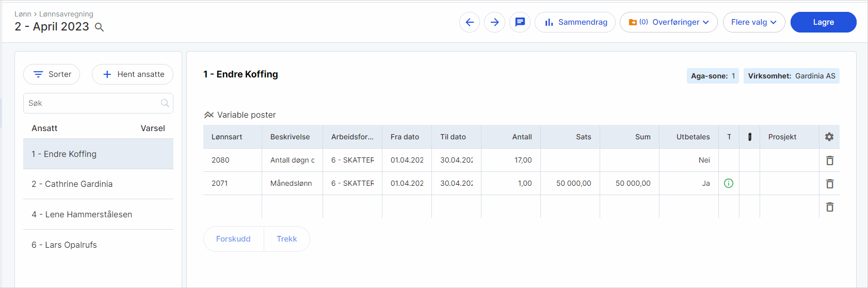The image size is (868, 288).
Task: Delete the 2071 Månedslønn line
Action: pos(830,184)
